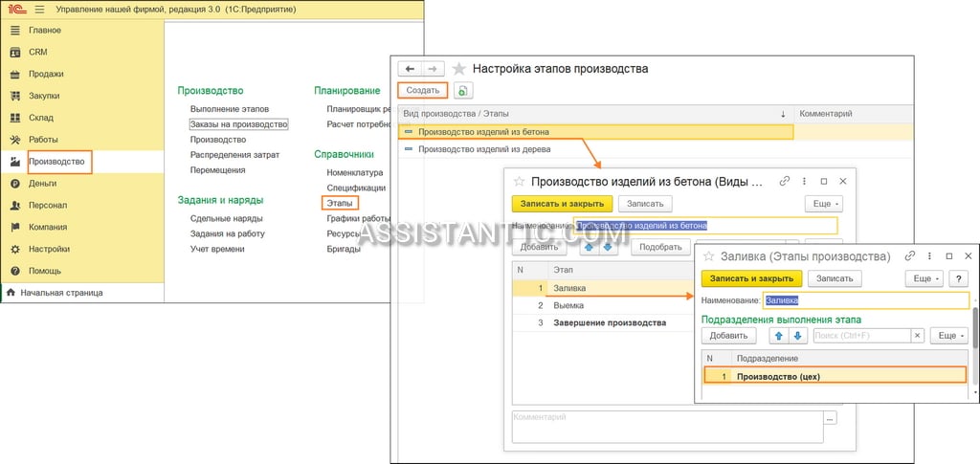The image size is (980, 464).
Task: Click the Комментарий text field
Action: coord(667,427)
